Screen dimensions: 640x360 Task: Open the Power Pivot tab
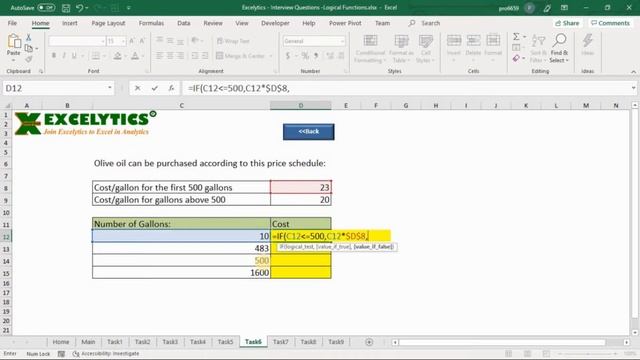click(x=345, y=23)
